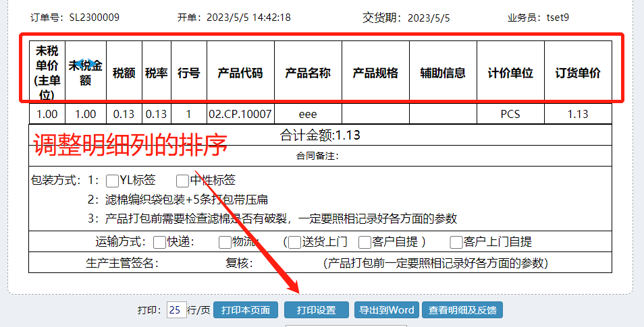
Task: Focus the rows-per-page input showing 25
Action: (x=176, y=310)
